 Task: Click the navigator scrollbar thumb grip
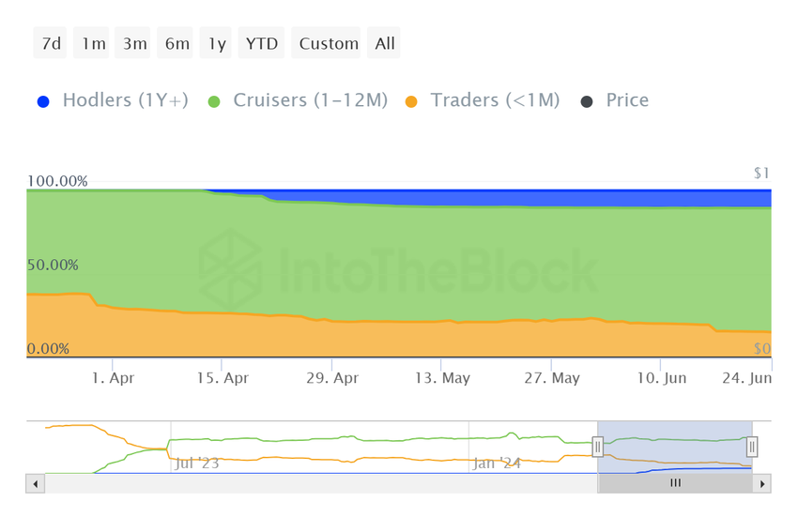[x=675, y=483]
